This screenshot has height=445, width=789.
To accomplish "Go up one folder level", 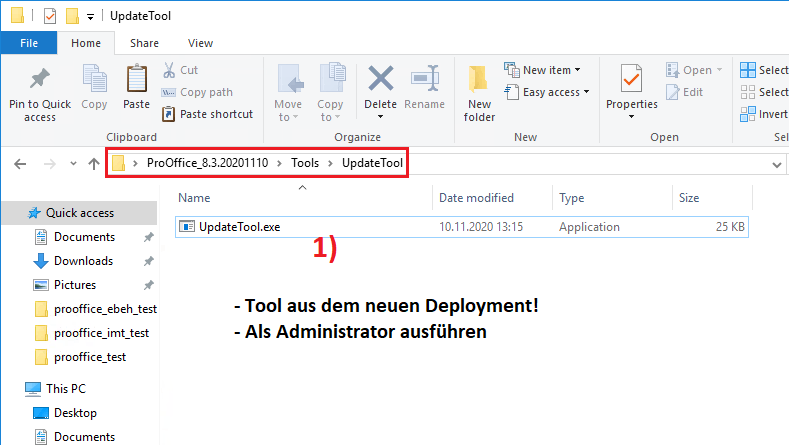I will 94,164.
